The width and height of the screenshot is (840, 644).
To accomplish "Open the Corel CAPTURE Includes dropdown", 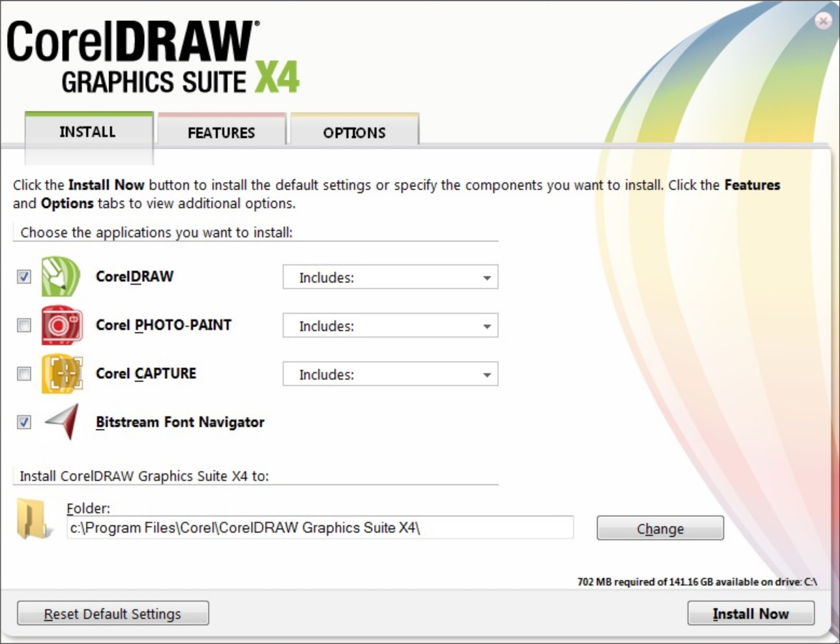I will click(487, 374).
